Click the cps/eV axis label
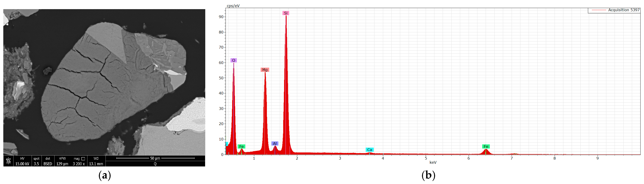The height and width of the screenshot is (184, 644). click(233, 6)
